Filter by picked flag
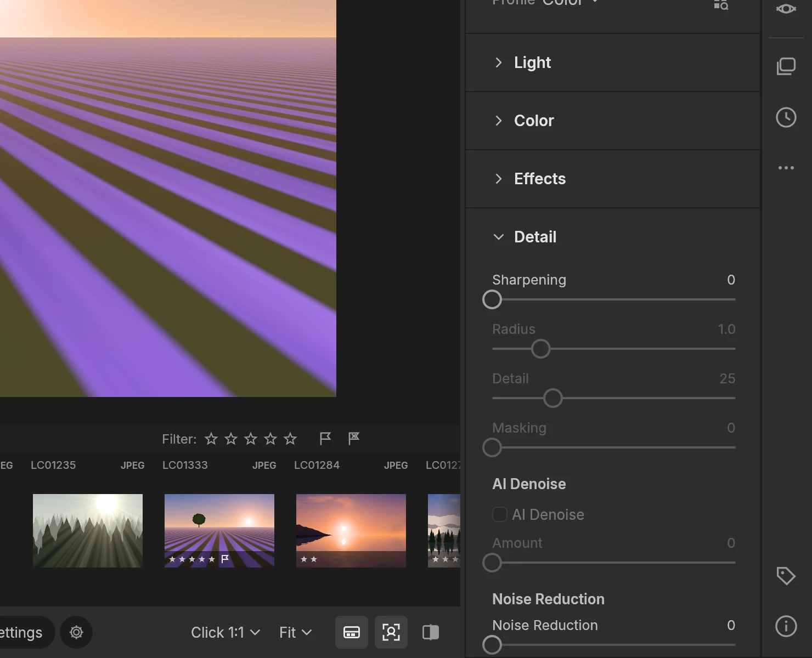The image size is (812, 658). 325,439
